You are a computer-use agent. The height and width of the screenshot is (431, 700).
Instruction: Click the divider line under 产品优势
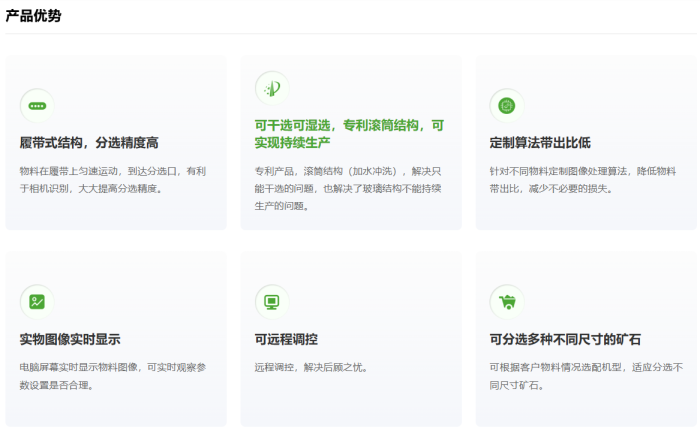pyautogui.click(x=350, y=34)
